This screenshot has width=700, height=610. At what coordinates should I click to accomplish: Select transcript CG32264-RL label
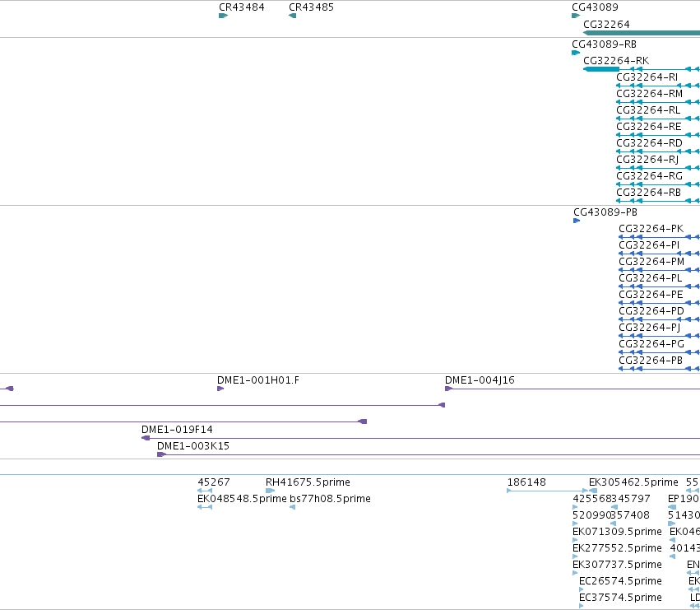[648, 110]
